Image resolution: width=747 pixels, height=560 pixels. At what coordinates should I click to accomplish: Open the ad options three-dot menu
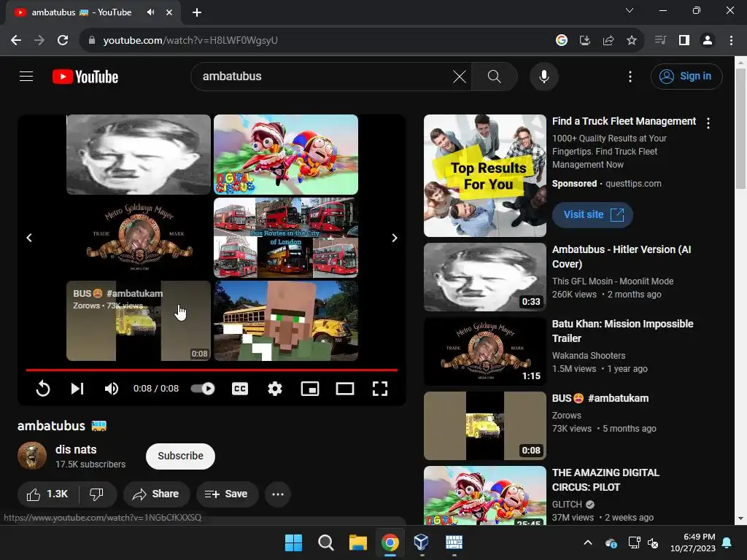point(708,122)
